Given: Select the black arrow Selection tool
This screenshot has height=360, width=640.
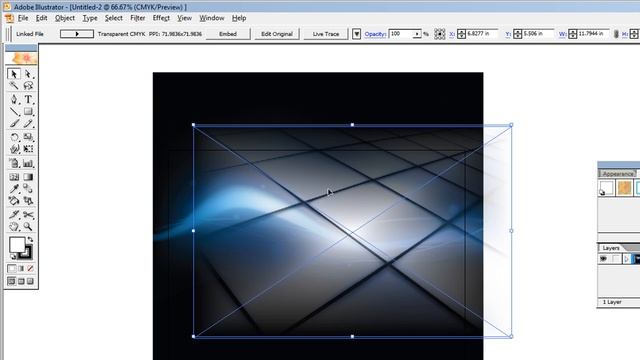Looking at the screenshot, I should (x=14, y=74).
